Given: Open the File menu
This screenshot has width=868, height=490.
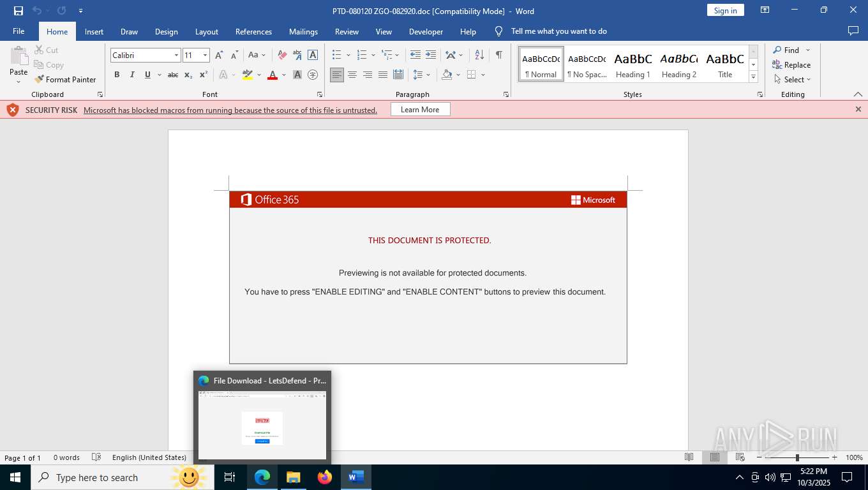Looking at the screenshot, I should click(19, 31).
